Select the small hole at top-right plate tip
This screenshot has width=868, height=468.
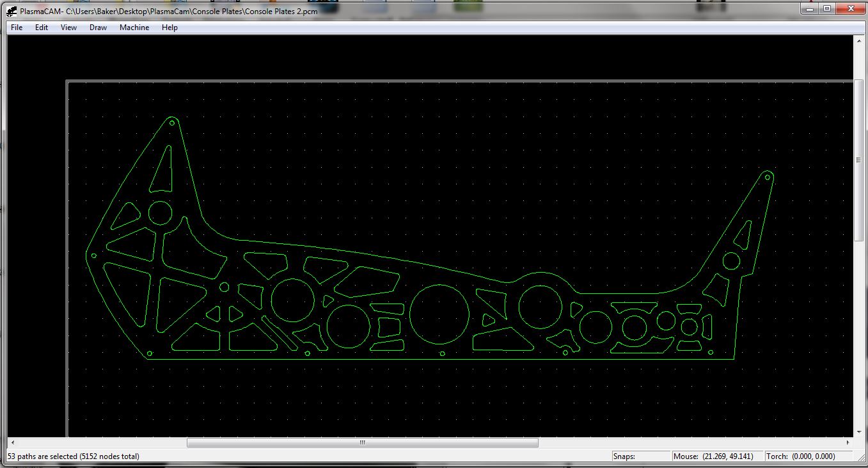768,177
